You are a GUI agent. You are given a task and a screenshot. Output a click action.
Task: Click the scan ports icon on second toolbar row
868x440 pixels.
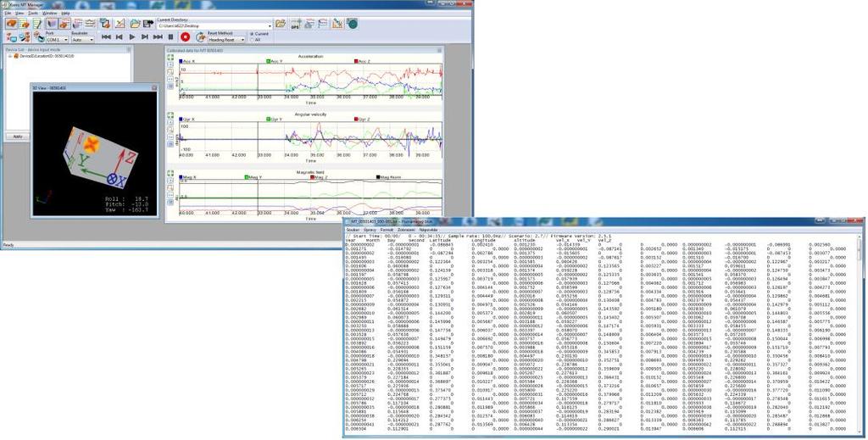(12, 37)
